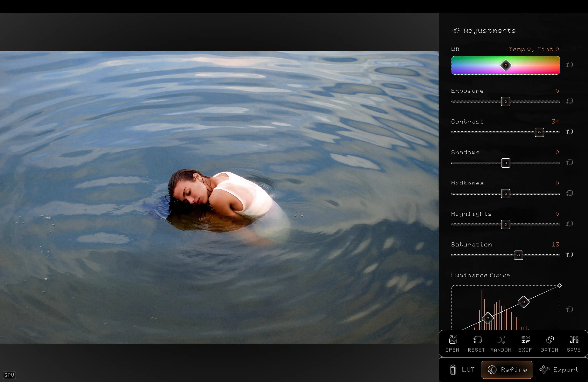Click the JPG SAVE icon

(574, 340)
